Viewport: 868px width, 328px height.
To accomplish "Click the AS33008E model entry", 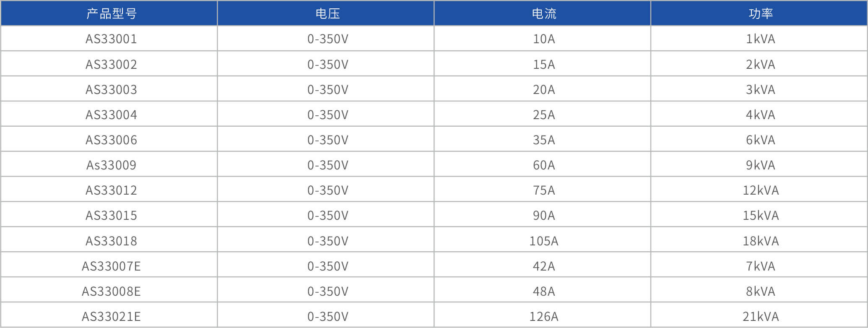I will point(111,291).
